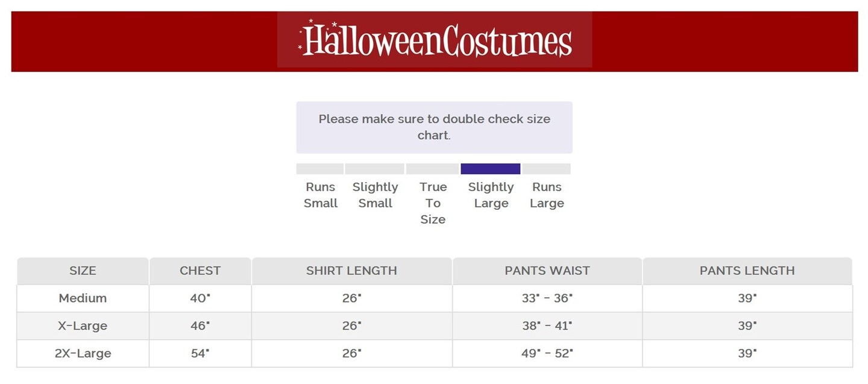Click the 2X-Large pants waist 49" - 52"
This screenshot has height=384, width=868.
pos(547,353)
